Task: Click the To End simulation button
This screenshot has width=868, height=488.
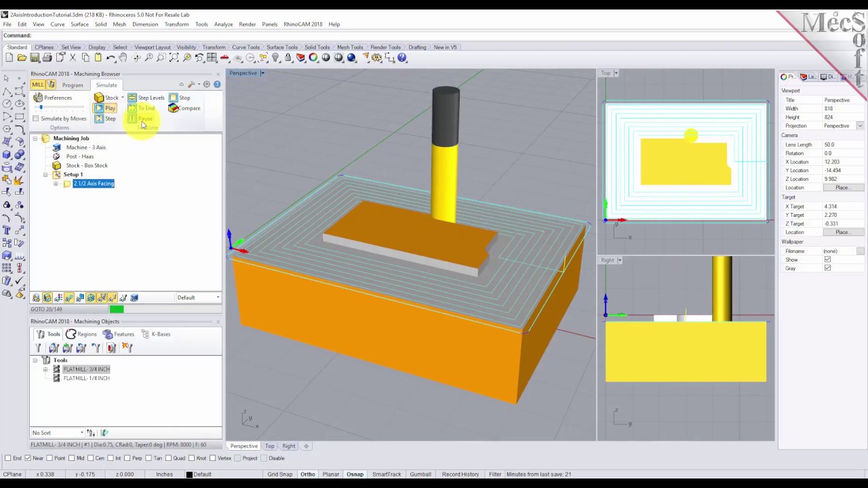Action: 141,108
